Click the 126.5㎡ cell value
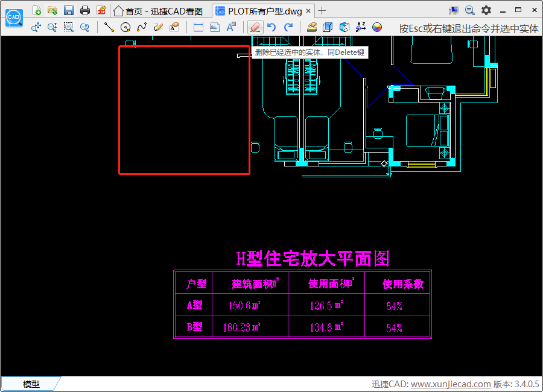Image resolution: width=543 pixels, height=392 pixels. pos(326,305)
